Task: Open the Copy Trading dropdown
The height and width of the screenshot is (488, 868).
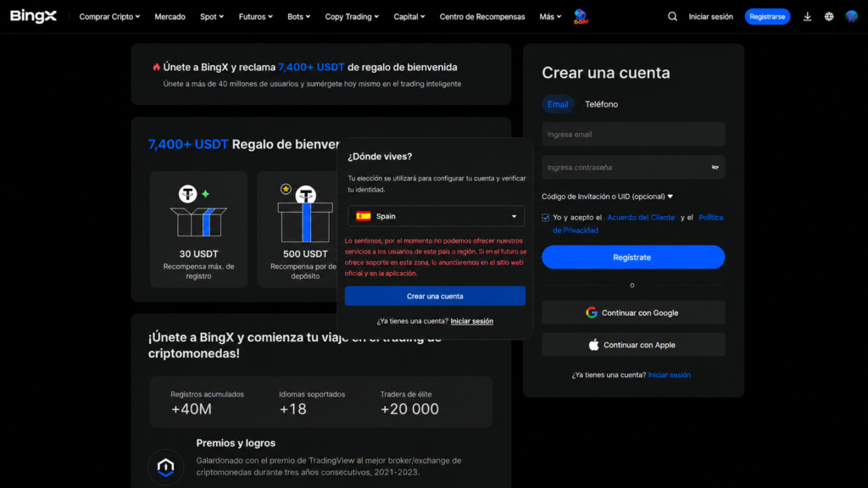Action: coord(352,17)
